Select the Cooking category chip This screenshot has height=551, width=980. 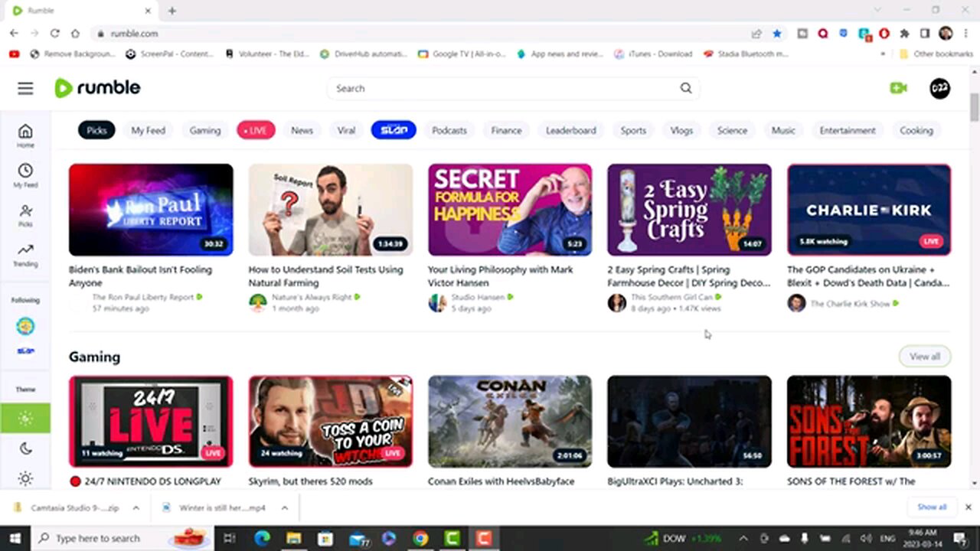(916, 130)
